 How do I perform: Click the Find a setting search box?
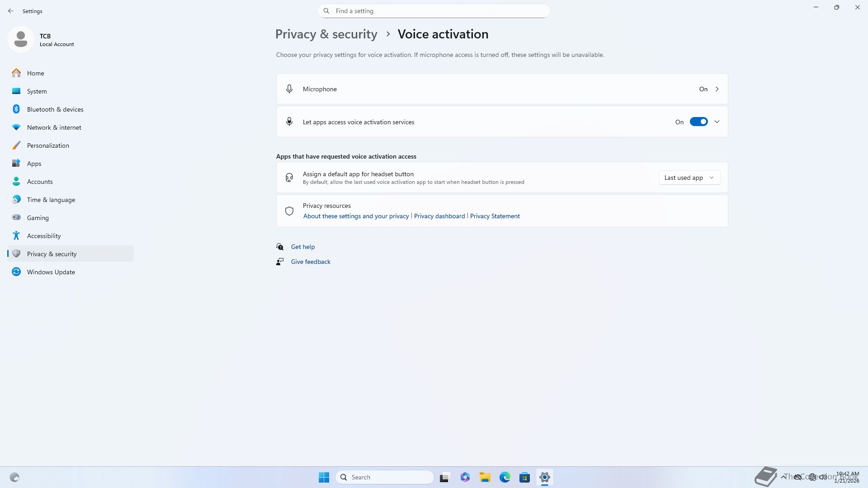pyautogui.click(x=434, y=11)
